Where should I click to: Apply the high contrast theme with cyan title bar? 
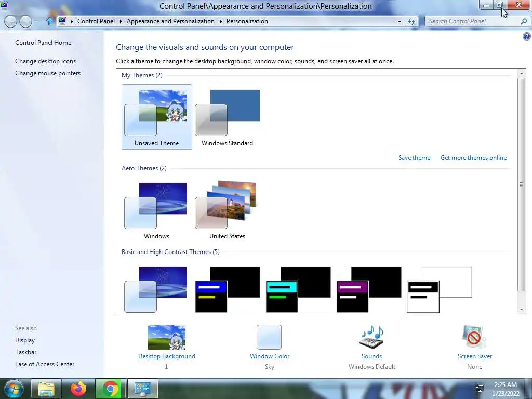tap(298, 289)
